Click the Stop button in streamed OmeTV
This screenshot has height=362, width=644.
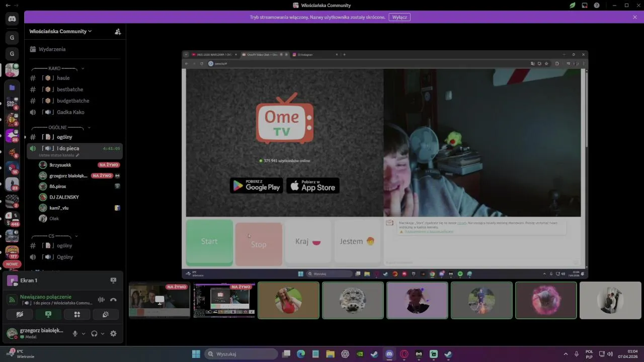click(259, 244)
